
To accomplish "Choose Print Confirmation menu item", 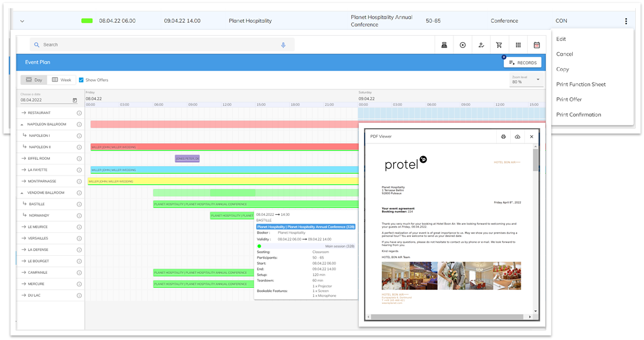I will (579, 115).
